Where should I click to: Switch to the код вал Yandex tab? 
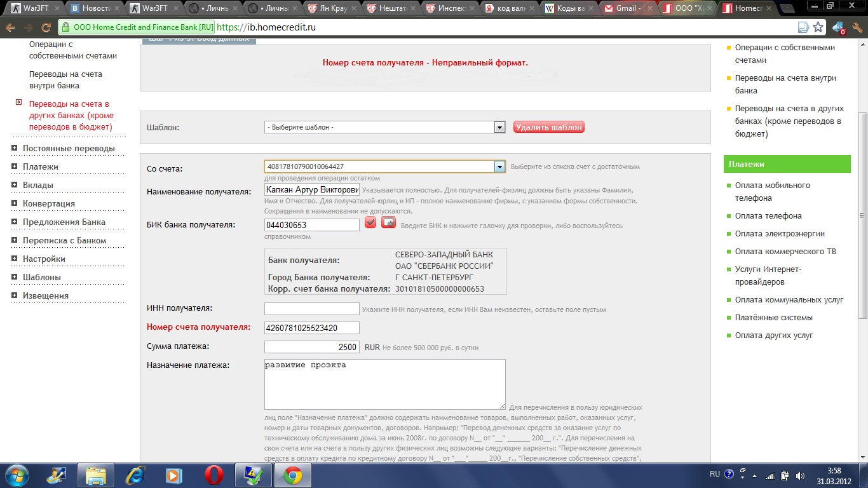(x=508, y=9)
